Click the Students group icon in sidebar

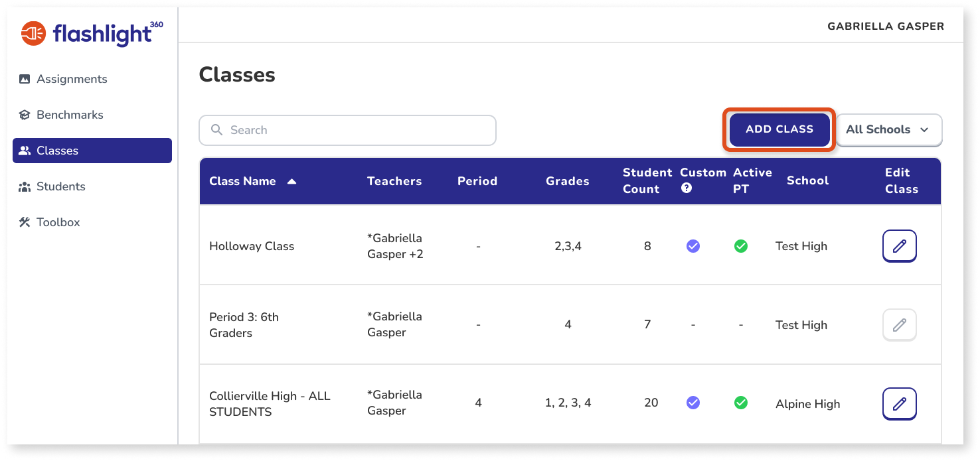pos(25,186)
